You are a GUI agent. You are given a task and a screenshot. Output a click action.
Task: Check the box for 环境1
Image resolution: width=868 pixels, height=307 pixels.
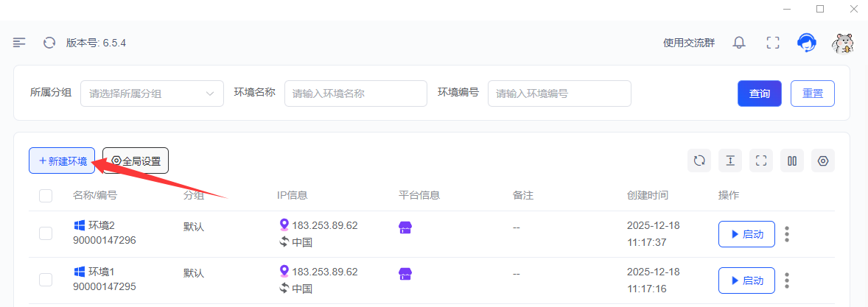46,280
